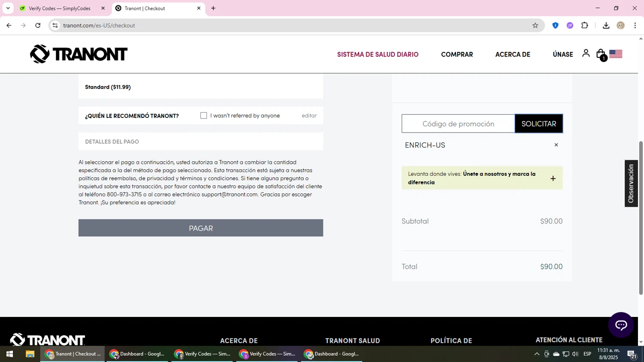Open the Extensions puzzle menu
Image resolution: width=644 pixels, height=362 pixels.
[x=584, y=25]
